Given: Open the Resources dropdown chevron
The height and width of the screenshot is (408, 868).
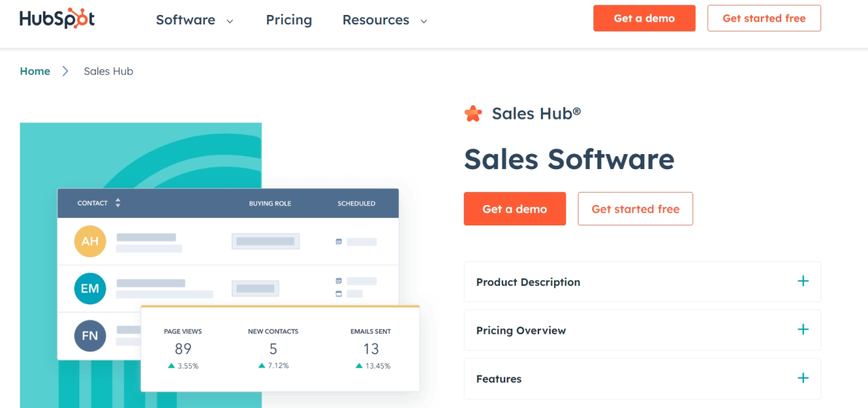Looking at the screenshot, I should click(424, 21).
